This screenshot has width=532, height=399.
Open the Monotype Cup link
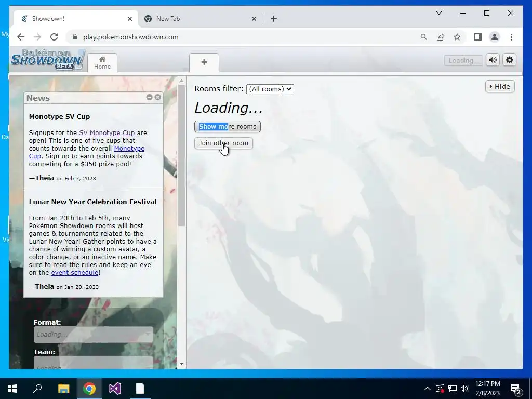pyautogui.click(x=129, y=148)
